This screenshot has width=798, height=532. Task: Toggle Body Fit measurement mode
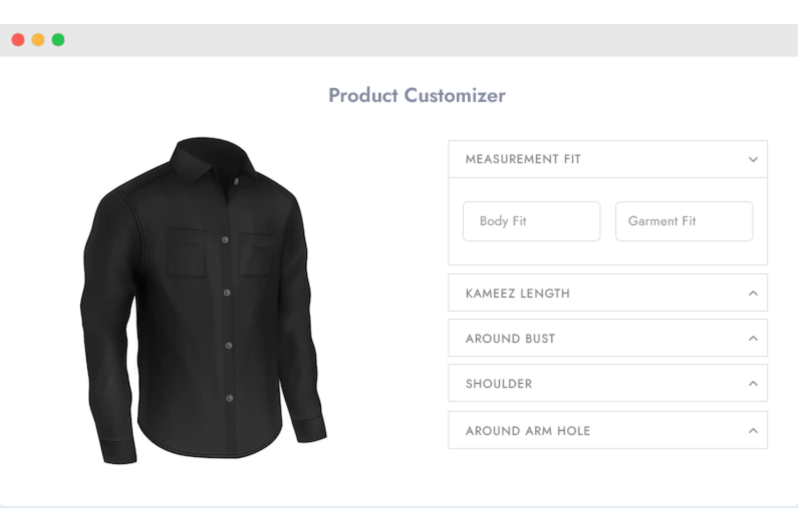click(531, 221)
